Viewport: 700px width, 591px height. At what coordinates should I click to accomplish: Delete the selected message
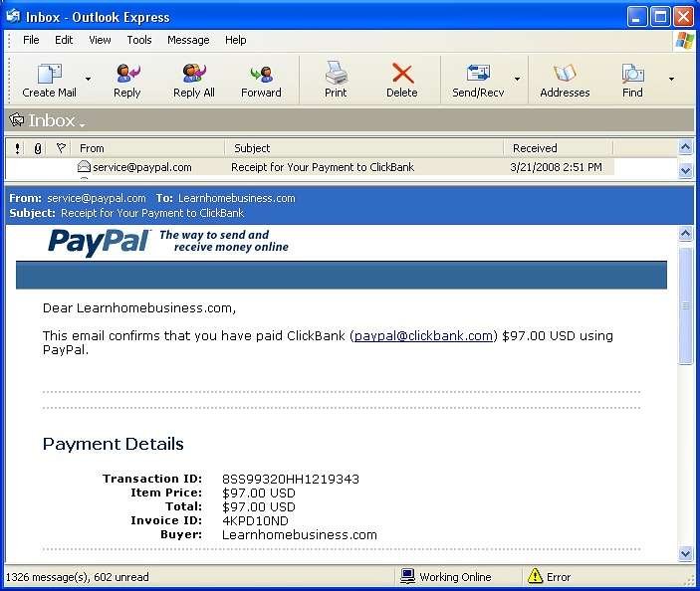(402, 81)
